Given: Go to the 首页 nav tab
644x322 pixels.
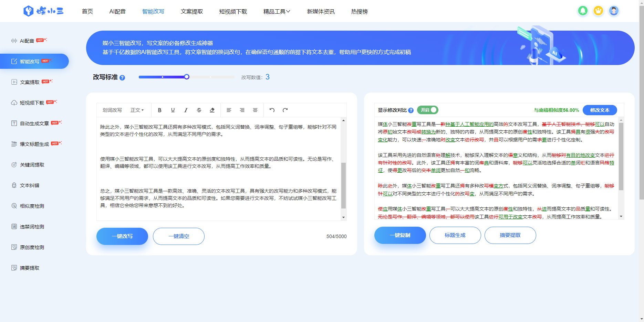Looking at the screenshot, I should click(87, 11).
